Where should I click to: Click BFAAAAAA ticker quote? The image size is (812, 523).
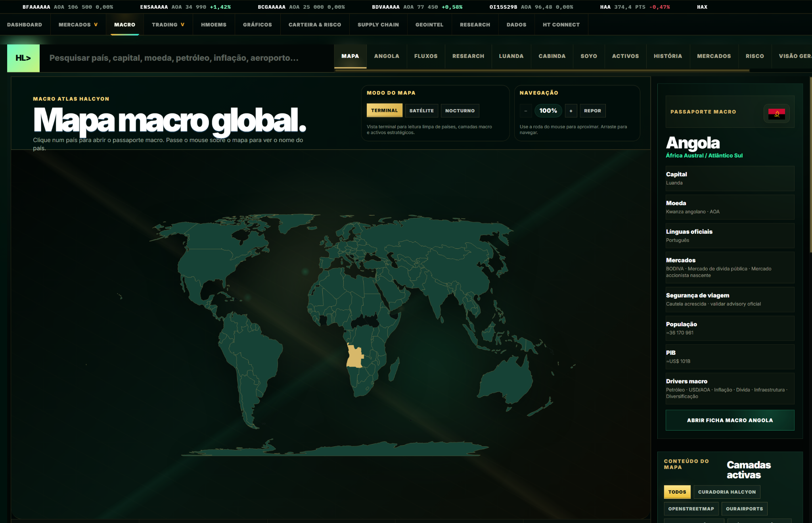pyautogui.click(x=68, y=7)
